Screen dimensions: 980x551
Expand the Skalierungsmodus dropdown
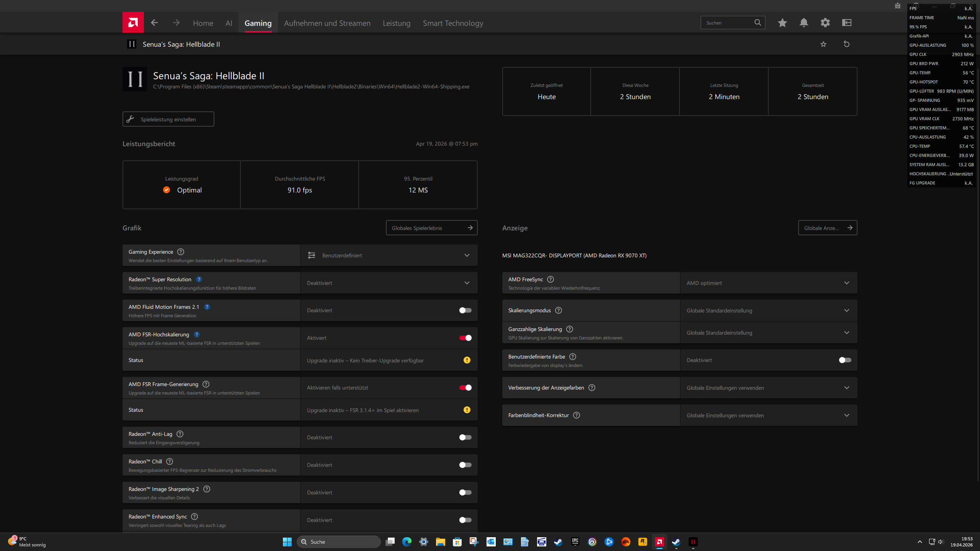click(x=846, y=310)
